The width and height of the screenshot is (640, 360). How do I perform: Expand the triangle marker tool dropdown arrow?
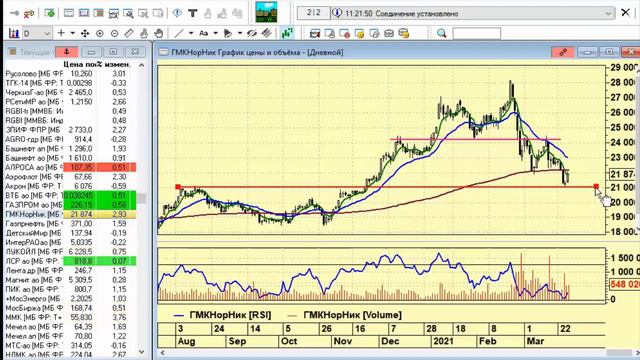point(240,33)
